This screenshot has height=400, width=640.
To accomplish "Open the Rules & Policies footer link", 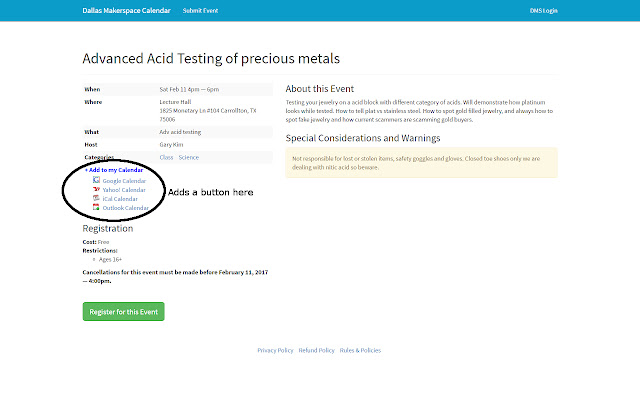I will (360, 350).
